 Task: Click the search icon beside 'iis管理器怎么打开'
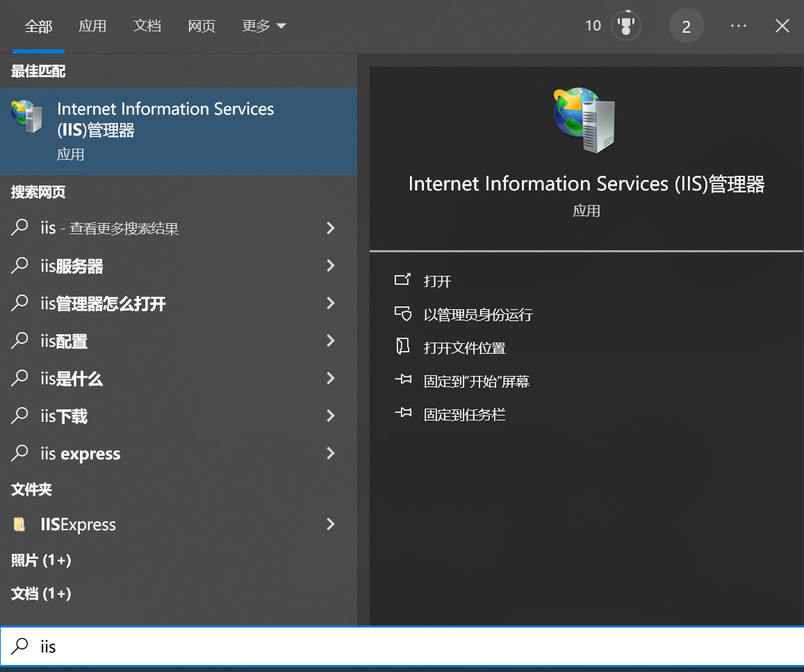click(19, 303)
